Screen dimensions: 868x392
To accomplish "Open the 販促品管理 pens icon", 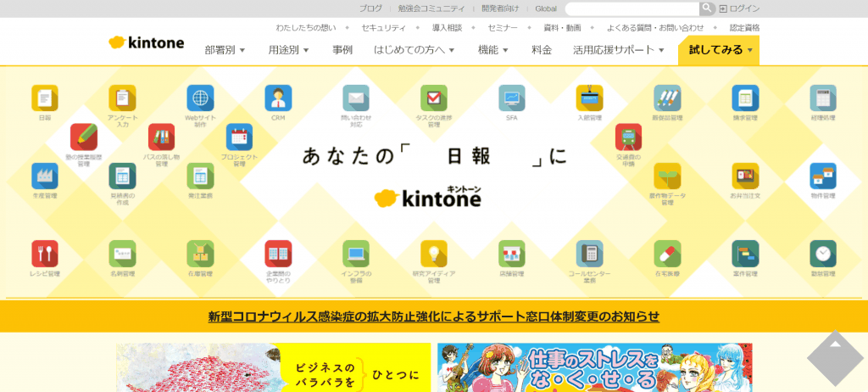I will (667, 98).
